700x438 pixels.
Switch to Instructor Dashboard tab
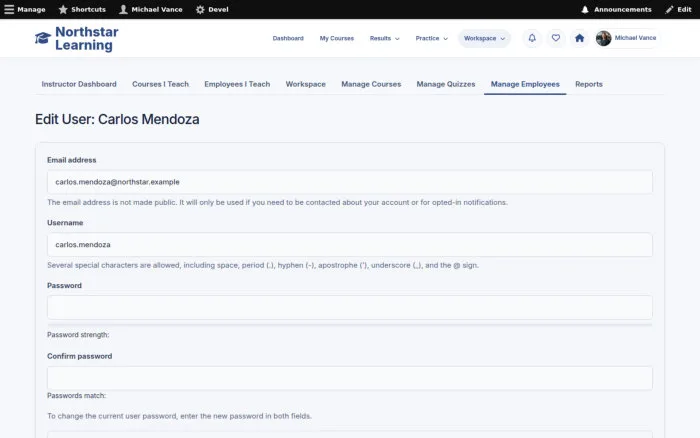tap(79, 84)
